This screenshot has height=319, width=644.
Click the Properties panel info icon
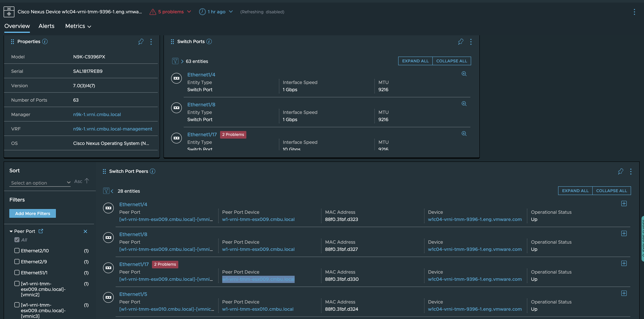[x=45, y=41]
